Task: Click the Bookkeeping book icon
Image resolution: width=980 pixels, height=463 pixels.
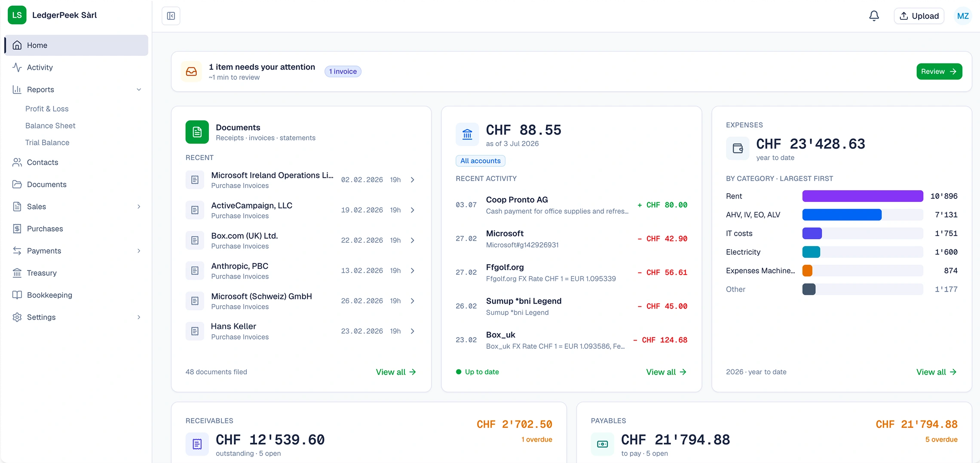Action: tap(17, 295)
